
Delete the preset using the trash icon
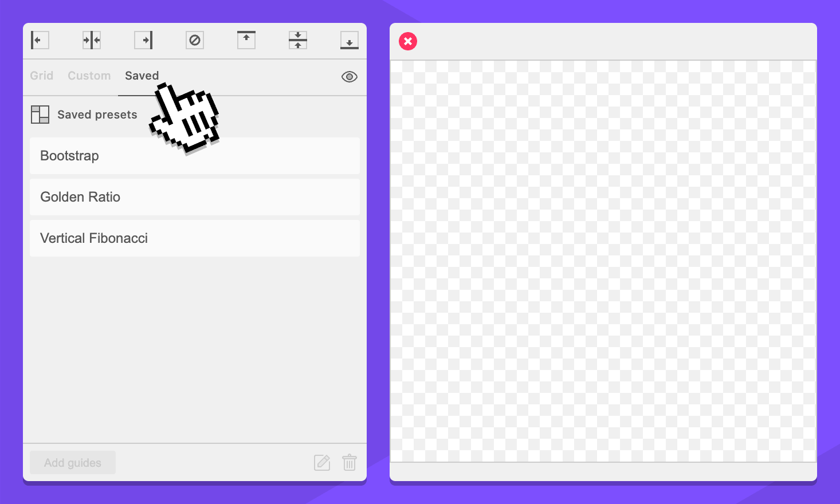(350, 463)
